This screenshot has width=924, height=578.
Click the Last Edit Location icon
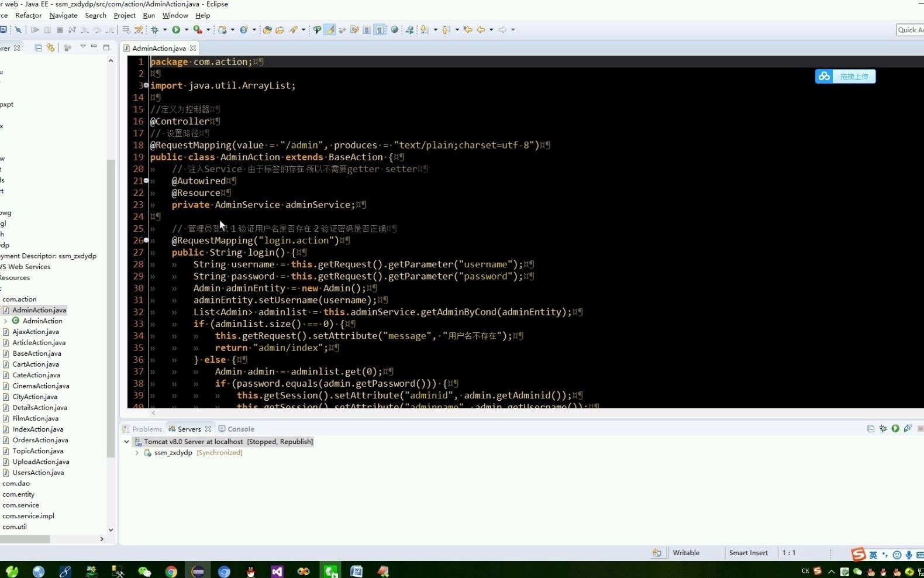[x=468, y=29]
